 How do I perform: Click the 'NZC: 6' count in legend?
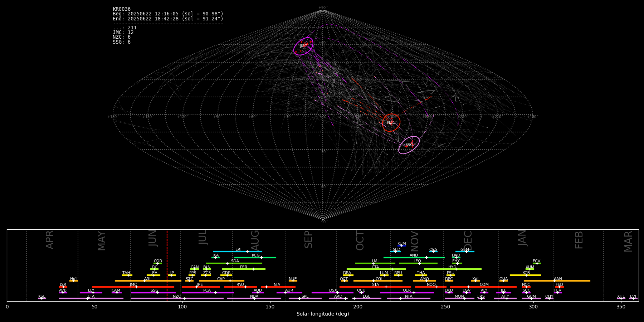coord(122,37)
